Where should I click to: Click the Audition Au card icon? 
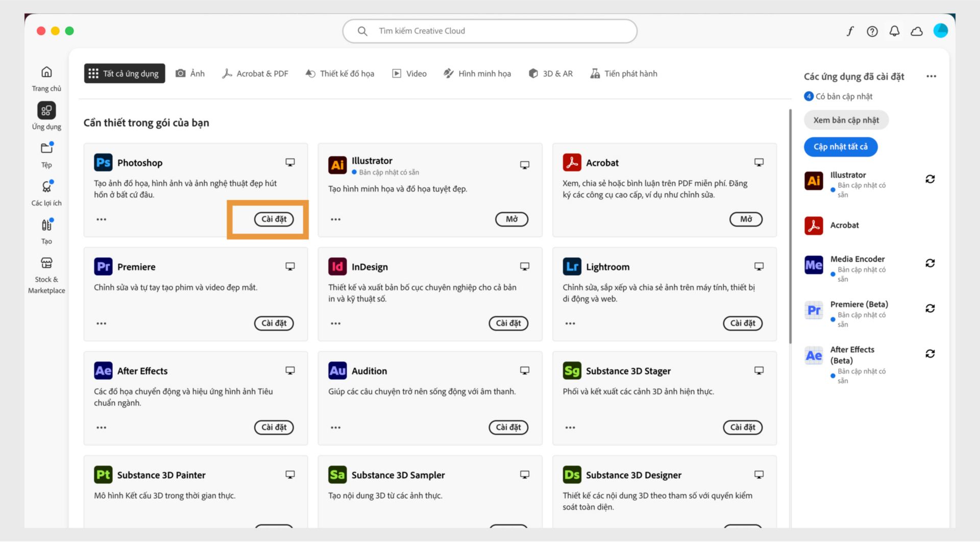pyautogui.click(x=337, y=371)
